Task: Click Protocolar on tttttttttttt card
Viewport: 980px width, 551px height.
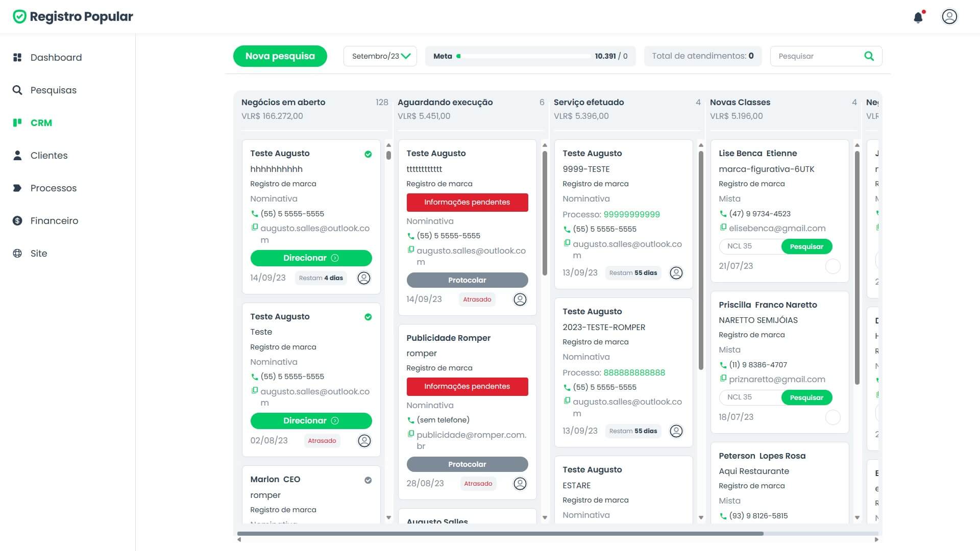Action: [x=467, y=280]
